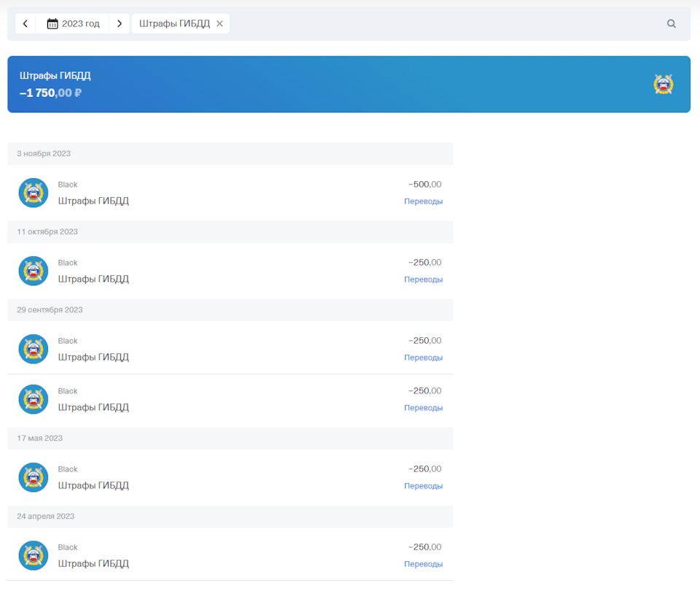Viewport: 700px width, 594px height.
Task: Click Переводы link on 17 мая payment
Action: [x=423, y=486]
